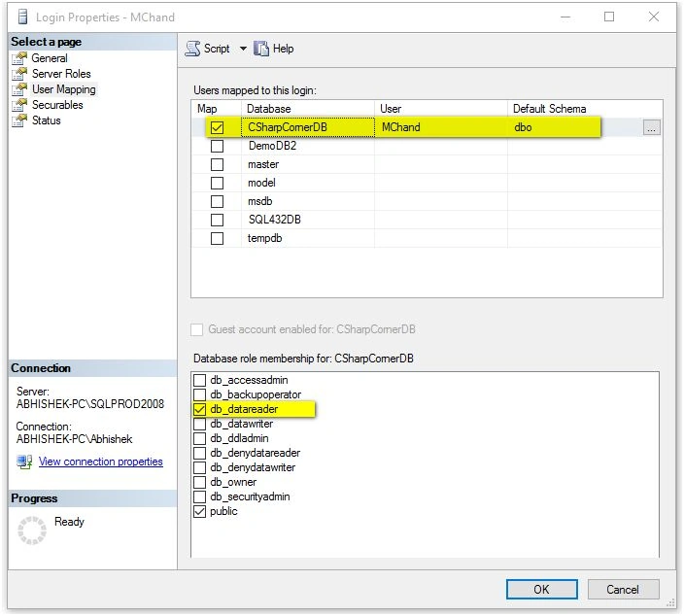This screenshot has height=616, width=684.
Task: Select the User Mapping page
Action: pyautogui.click(x=64, y=89)
